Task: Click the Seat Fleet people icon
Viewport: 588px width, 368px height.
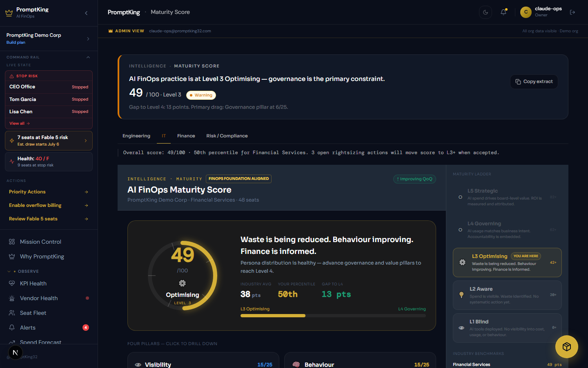Action: coord(12,313)
